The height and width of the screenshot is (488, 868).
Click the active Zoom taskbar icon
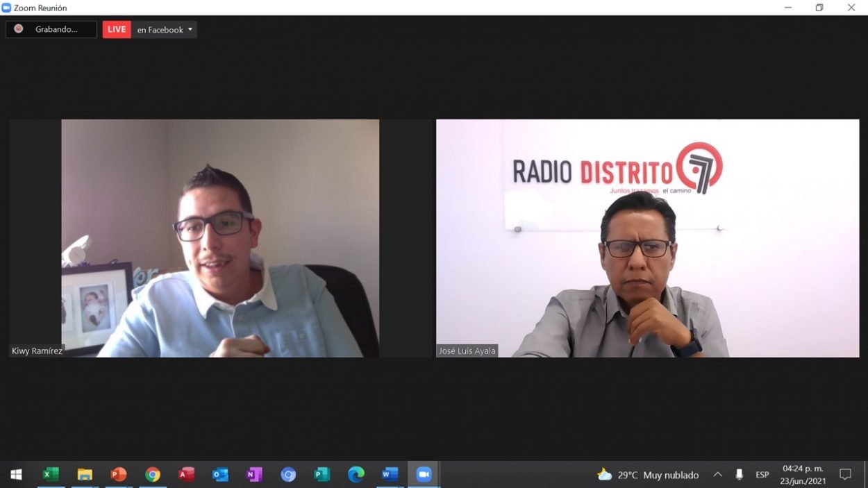[x=424, y=475]
